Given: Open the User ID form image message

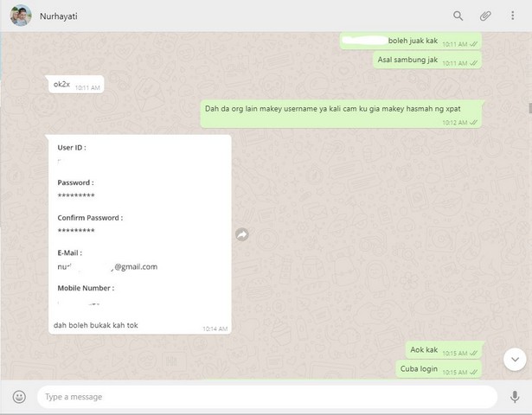Looking at the screenshot, I should pos(140,226).
